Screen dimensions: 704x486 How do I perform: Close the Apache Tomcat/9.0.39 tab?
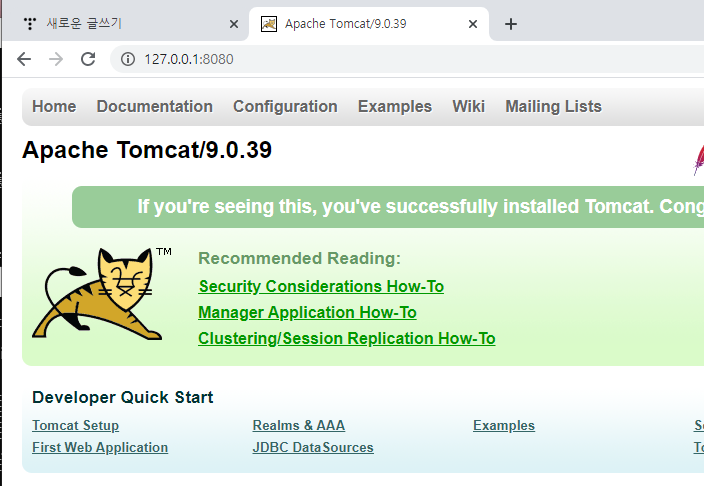click(473, 24)
